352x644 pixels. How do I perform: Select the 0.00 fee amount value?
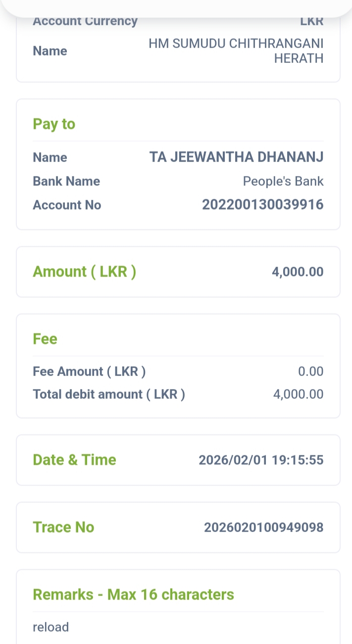311,372
